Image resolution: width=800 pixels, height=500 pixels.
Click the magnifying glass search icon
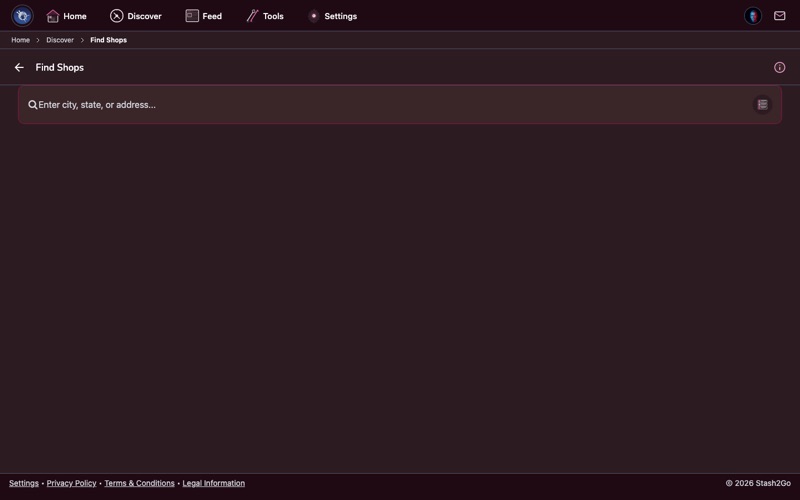point(33,105)
